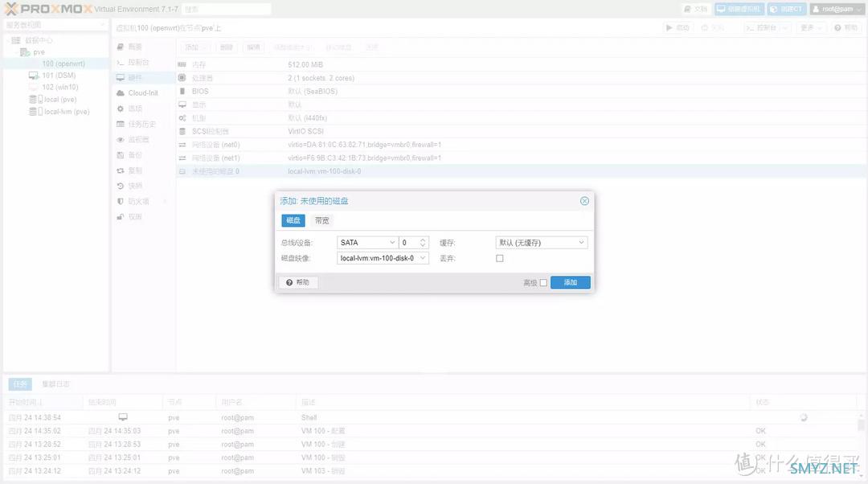Open the hardware toolbar add dropdown
868x484 pixels.
[x=196, y=47]
